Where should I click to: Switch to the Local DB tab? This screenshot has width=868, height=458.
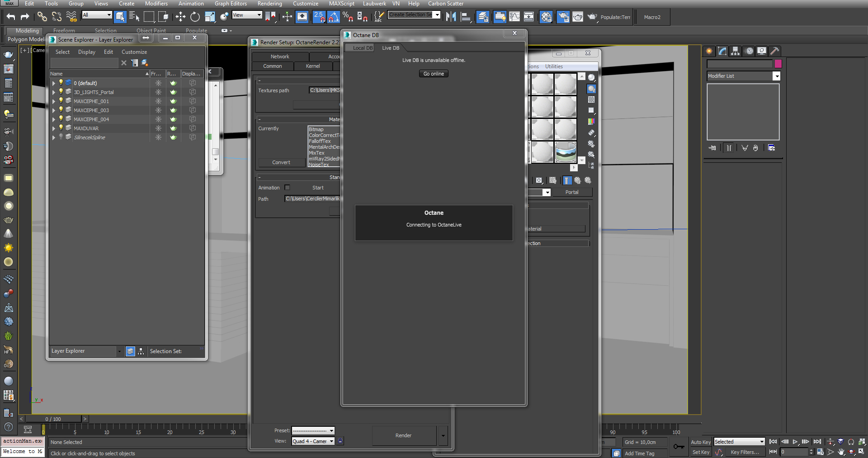(x=363, y=48)
